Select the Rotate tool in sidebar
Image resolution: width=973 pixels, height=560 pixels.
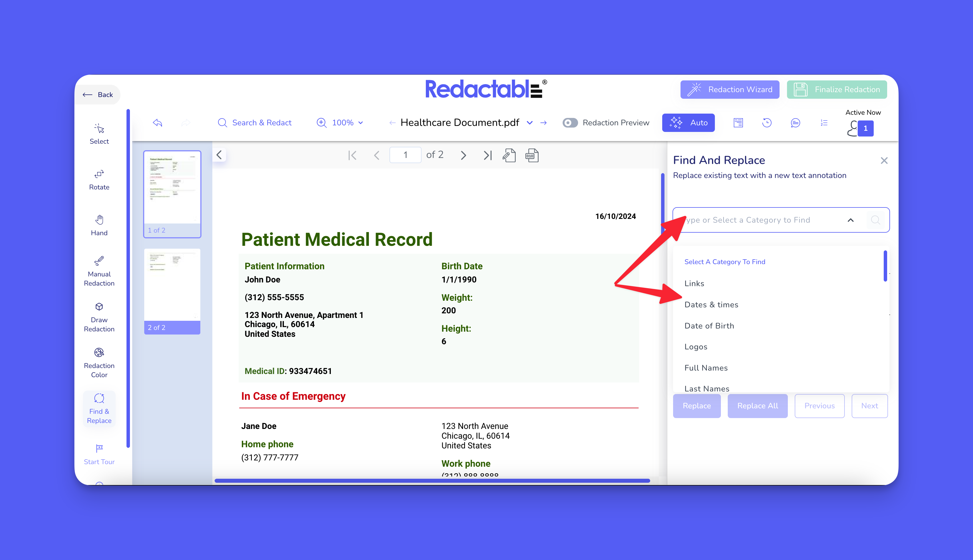pyautogui.click(x=99, y=180)
